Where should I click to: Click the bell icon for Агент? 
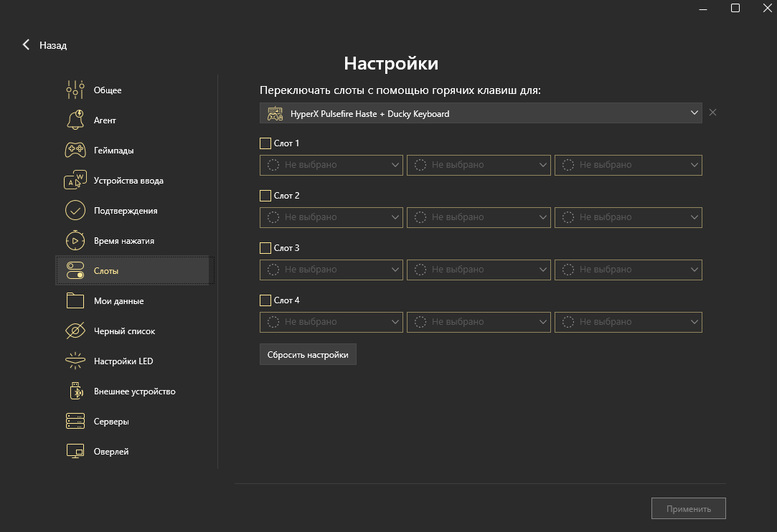pyautogui.click(x=75, y=120)
